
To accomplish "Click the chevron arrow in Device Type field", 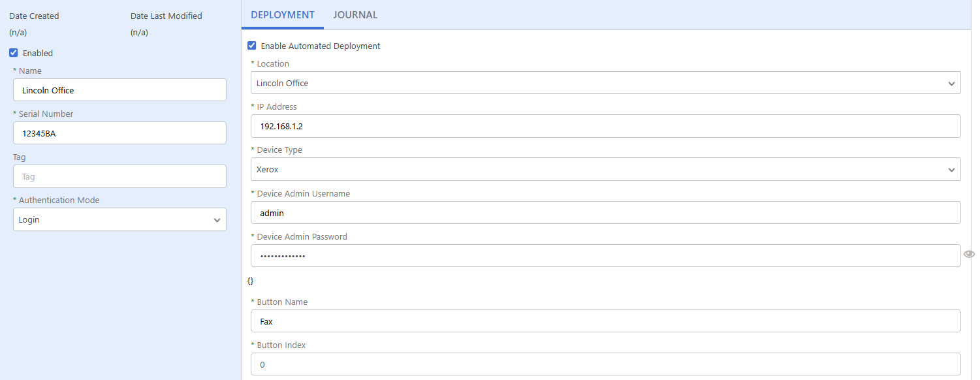I will pos(951,170).
